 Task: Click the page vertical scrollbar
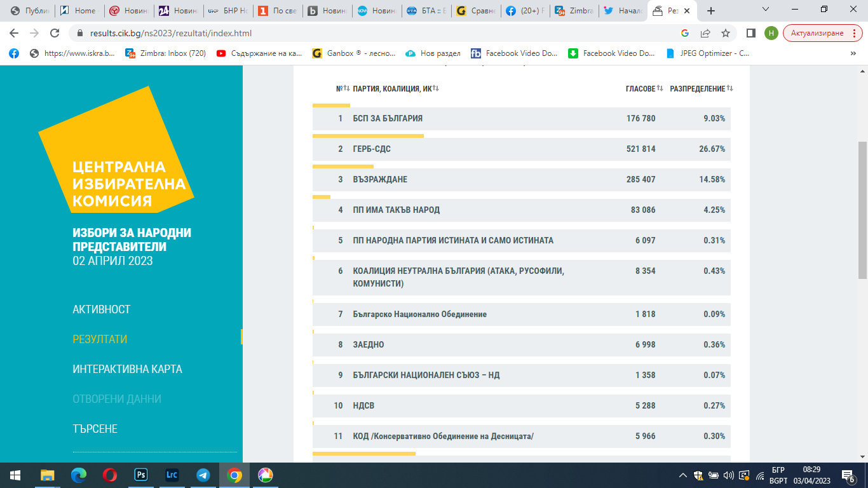click(862, 210)
